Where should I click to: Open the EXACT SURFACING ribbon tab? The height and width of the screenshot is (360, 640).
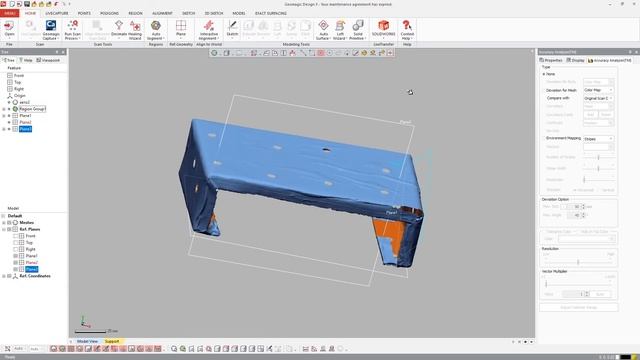[x=271, y=13]
